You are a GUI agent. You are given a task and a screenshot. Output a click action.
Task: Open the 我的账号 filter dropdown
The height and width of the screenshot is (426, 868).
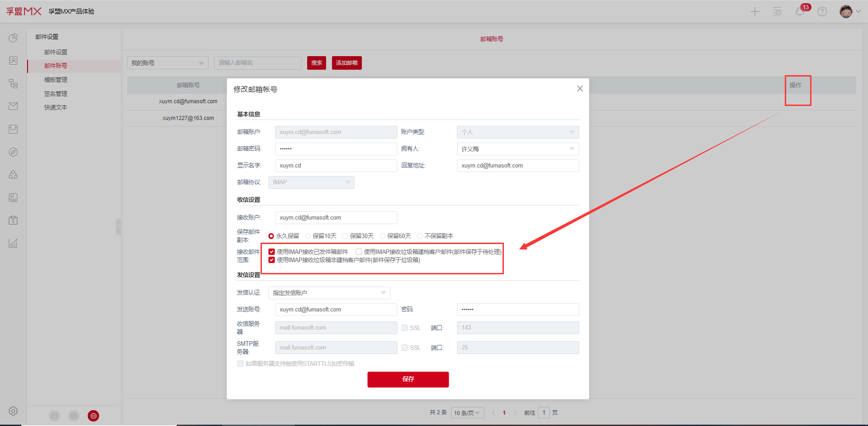tap(167, 63)
